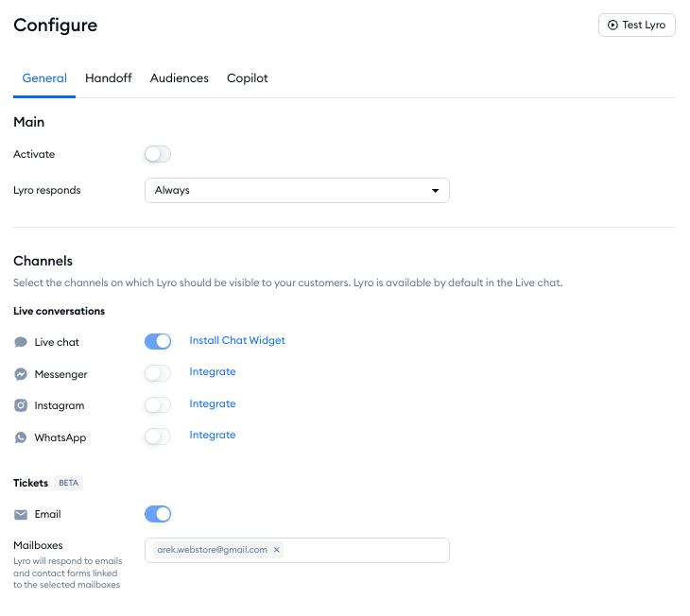Turn off the Live chat toggle
This screenshot has height=616, width=690.
click(158, 341)
